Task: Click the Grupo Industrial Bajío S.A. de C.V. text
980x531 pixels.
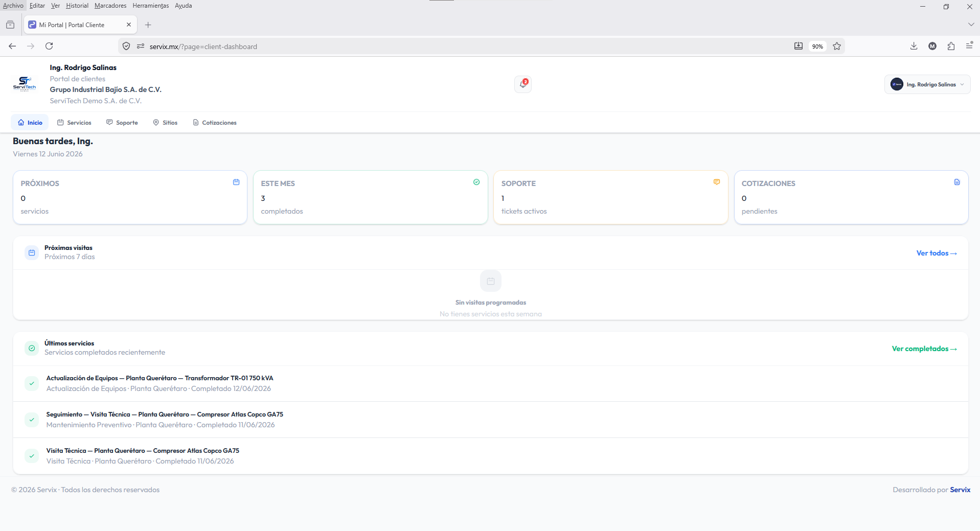Action: click(105, 89)
